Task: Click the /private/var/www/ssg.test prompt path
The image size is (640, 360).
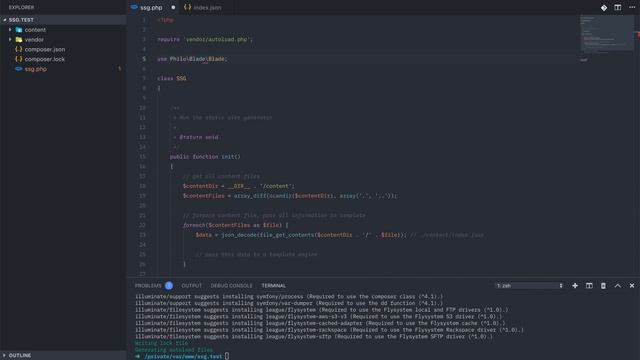Action: (x=183, y=356)
